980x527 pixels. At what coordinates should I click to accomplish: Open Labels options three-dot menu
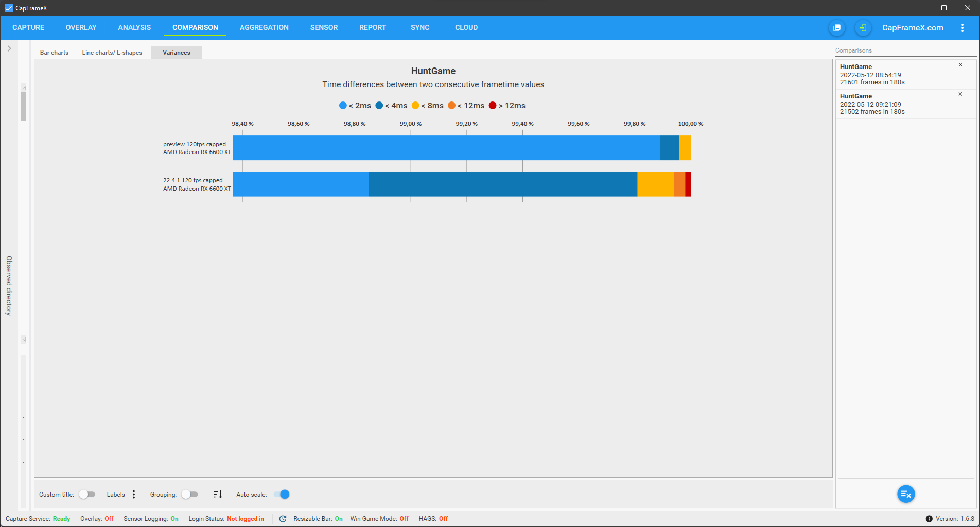pyautogui.click(x=134, y=495)
